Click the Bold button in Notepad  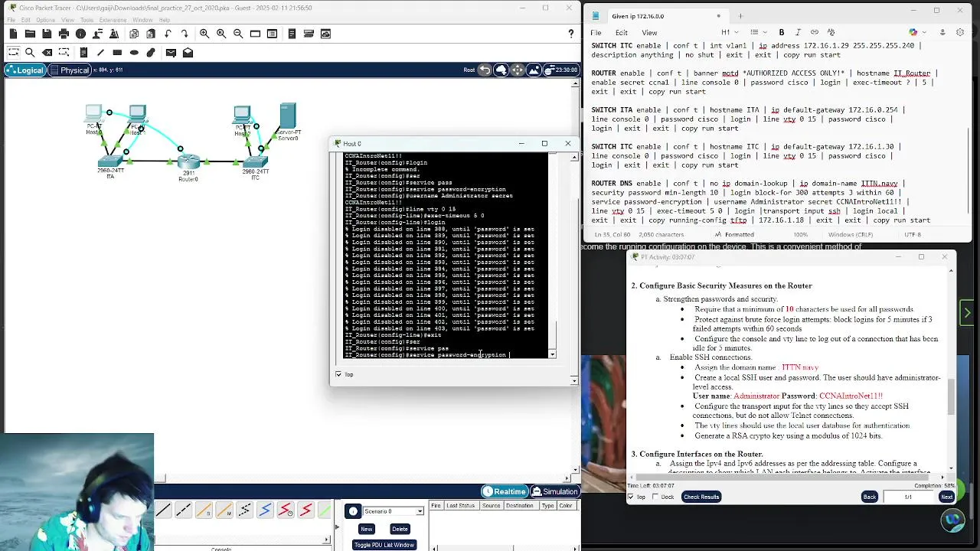[x=782, y=32]
